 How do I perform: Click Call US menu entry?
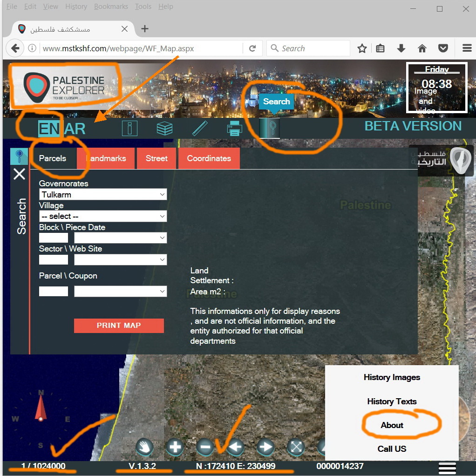click(392, 449)
